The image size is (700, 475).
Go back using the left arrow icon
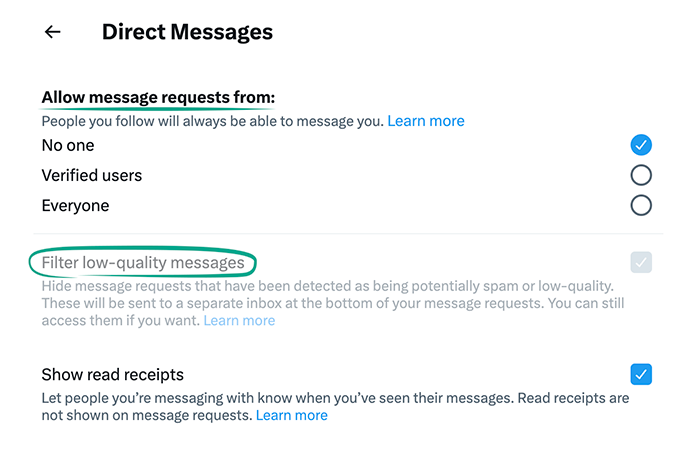click(53, 32)
